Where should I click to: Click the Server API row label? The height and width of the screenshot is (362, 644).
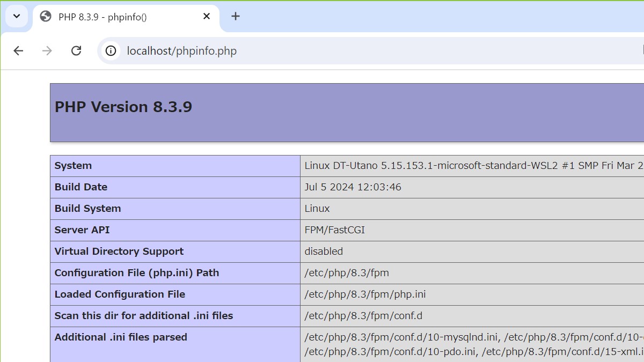coord(82,230)
